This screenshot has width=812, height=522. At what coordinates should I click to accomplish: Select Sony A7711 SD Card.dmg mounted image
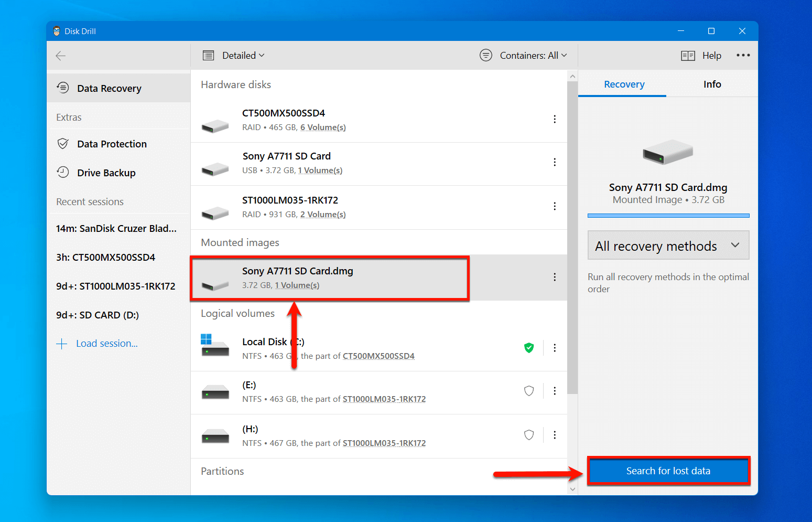click(x=378, y=278)
